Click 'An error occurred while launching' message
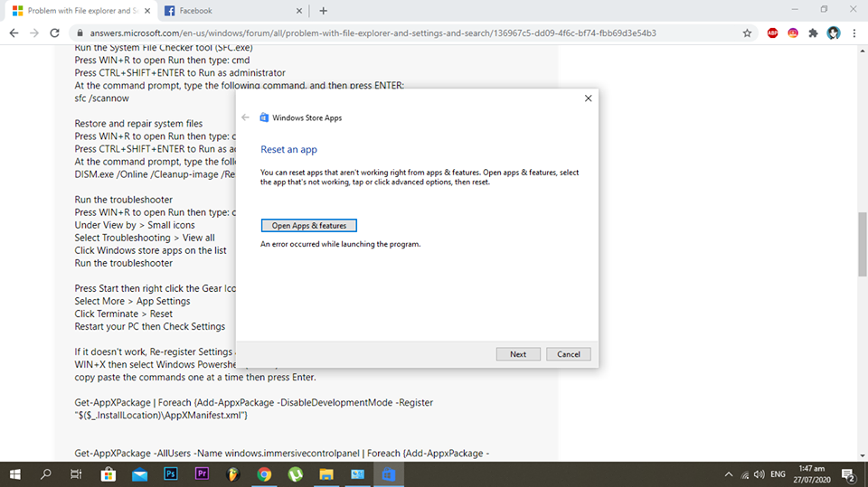 [x=341, y=244]
